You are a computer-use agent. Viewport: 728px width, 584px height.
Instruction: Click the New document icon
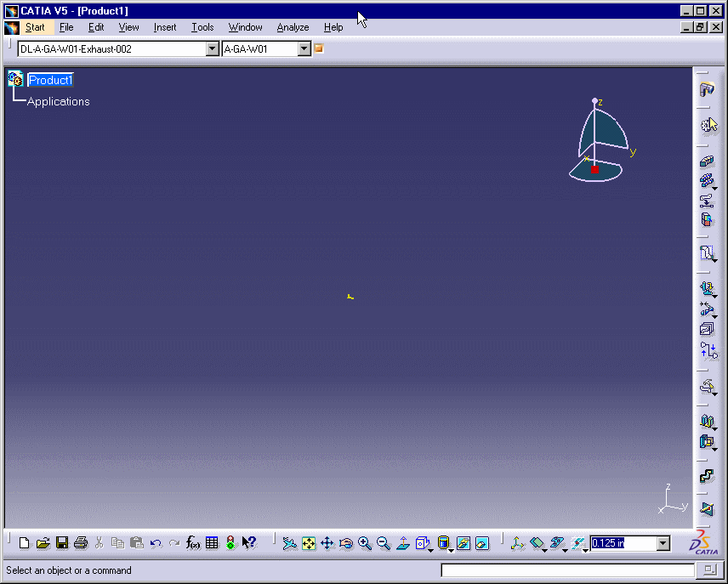[x=24, y=543]
